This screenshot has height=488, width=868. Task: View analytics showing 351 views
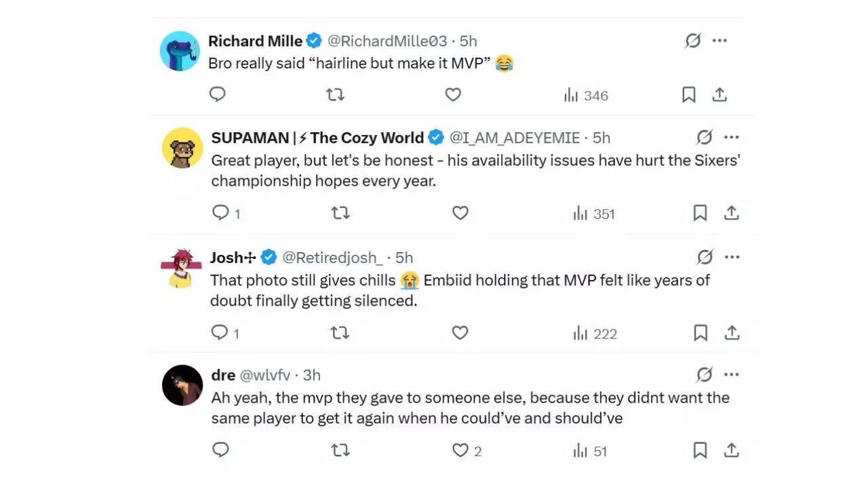tap(594, 214)
